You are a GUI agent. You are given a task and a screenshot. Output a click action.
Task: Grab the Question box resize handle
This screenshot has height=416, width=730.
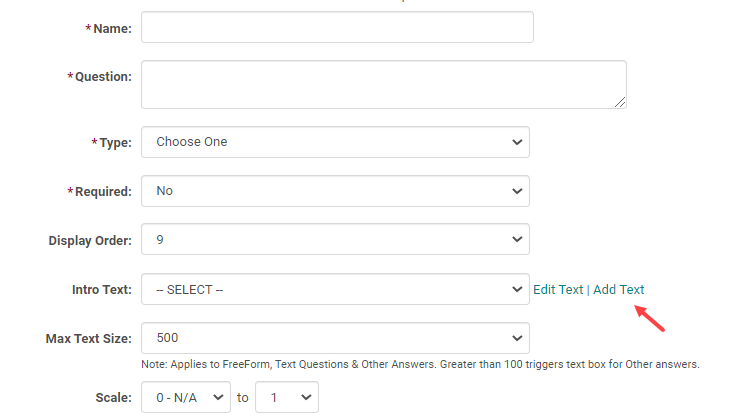tap(620, 101)
